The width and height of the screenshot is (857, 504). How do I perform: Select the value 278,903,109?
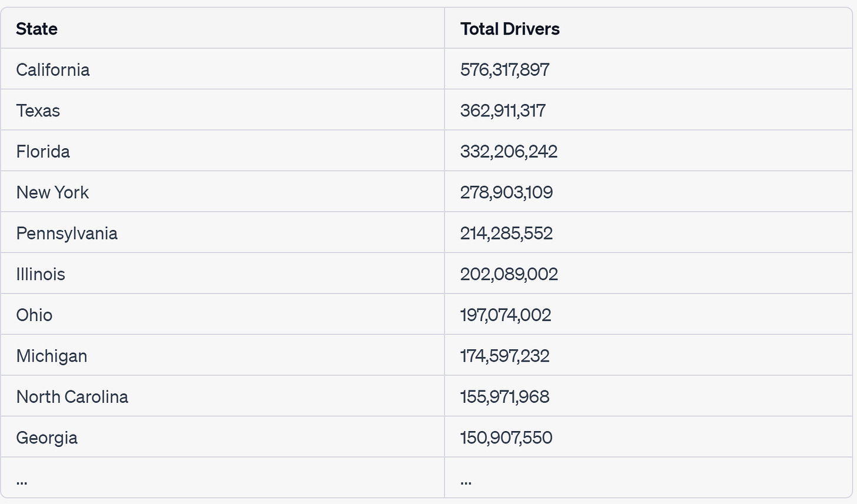[506, 192]
